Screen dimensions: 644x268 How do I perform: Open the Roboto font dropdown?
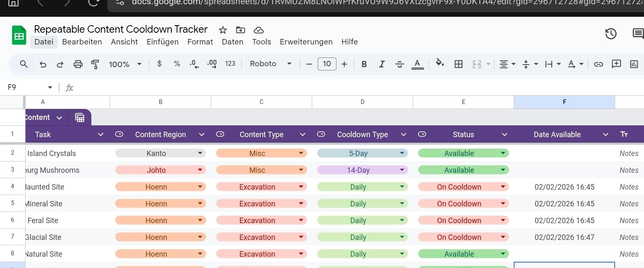(270, 64)
